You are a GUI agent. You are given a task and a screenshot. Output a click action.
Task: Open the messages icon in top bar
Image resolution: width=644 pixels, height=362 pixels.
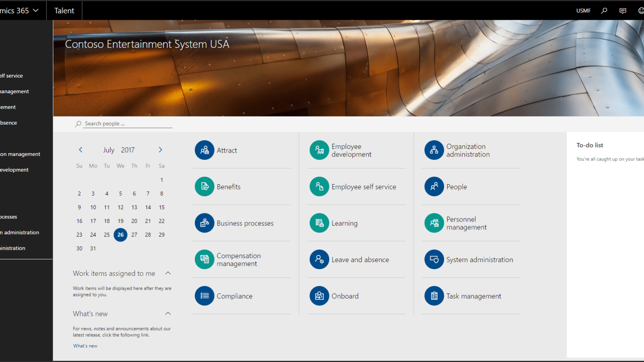623,11
